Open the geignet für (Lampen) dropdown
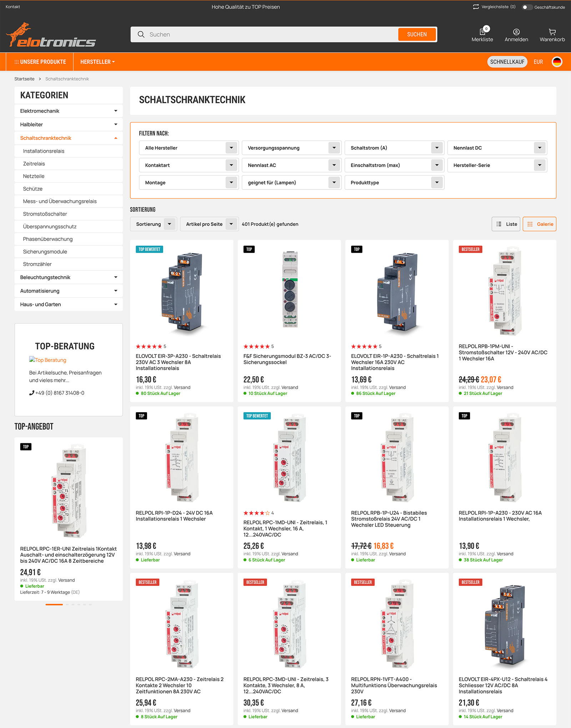Image resolution: width=571 pixels, height=728 pixels. 292,182
